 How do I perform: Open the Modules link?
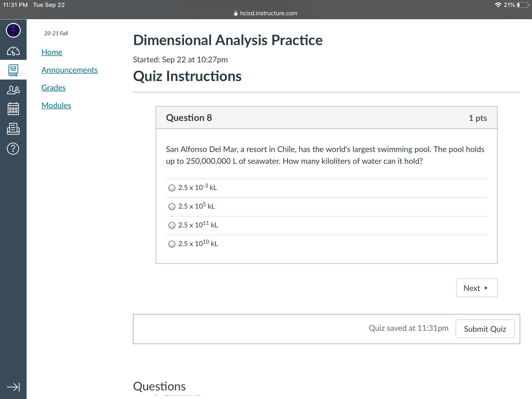pyautogui.click(x=56, y=105)
